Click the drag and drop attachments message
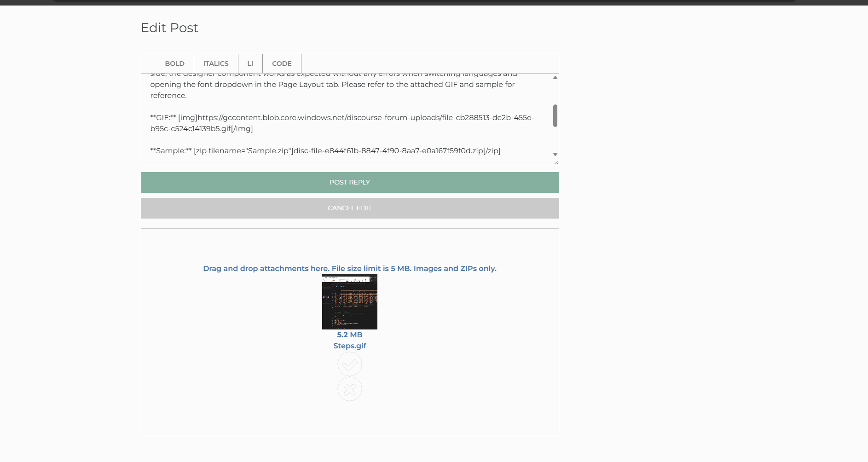This screenshot has height=462, width=868. [350, 268]
